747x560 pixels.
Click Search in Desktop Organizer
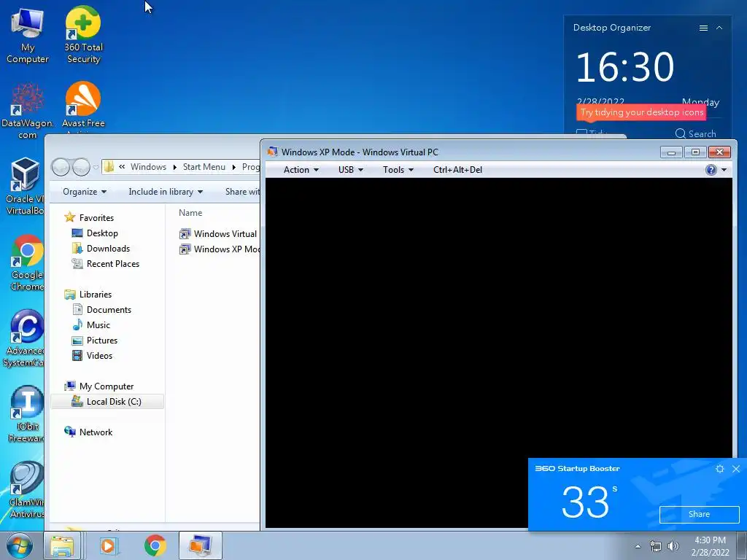coord(695,134)
